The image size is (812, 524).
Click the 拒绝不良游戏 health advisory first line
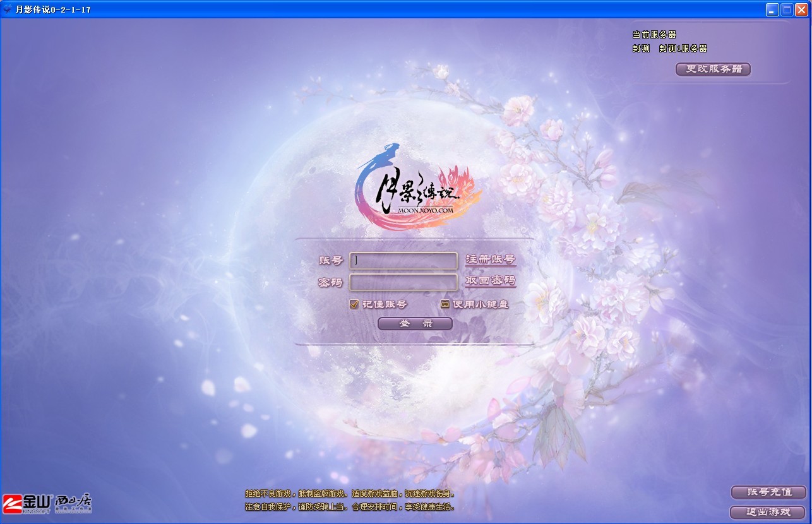(x=350, y=494)
